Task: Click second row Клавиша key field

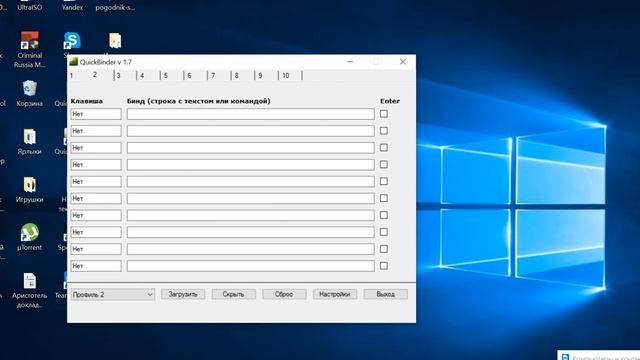Action: coord(96,131)
